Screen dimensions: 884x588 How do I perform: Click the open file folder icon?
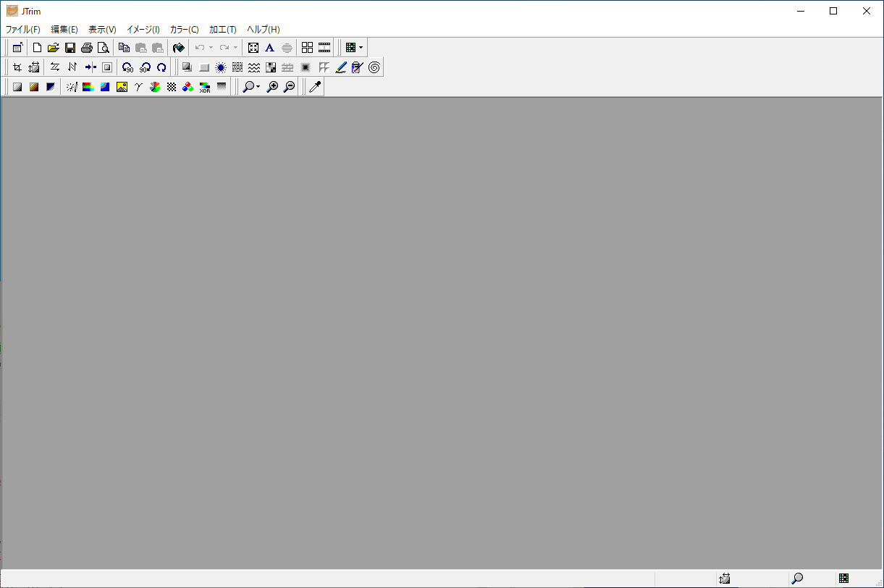tap(53, 48)
